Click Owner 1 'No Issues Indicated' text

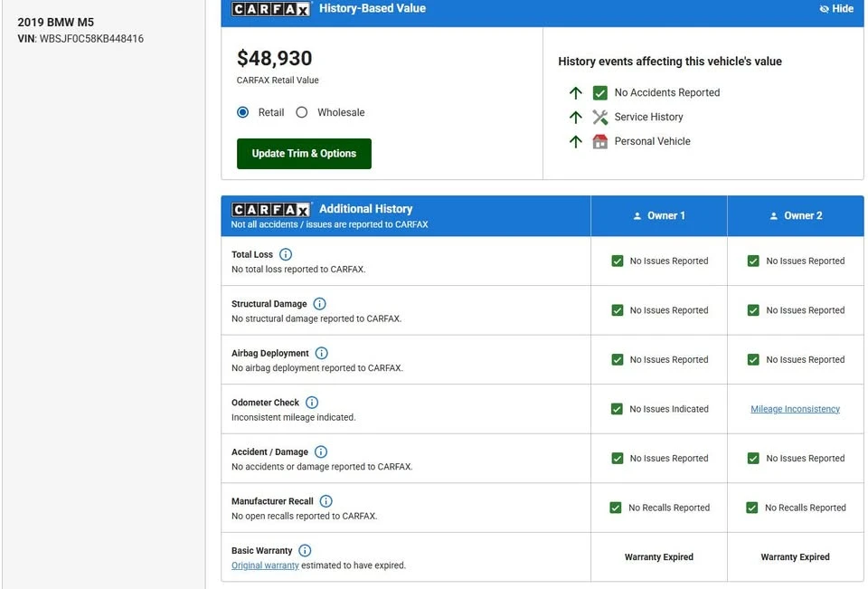[x=669, y=409]
